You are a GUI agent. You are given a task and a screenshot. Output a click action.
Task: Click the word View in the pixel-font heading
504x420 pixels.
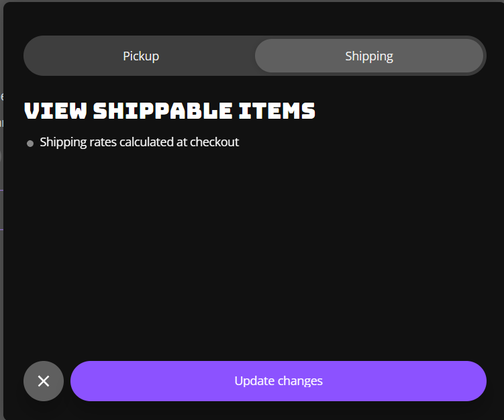coord(56,111)
